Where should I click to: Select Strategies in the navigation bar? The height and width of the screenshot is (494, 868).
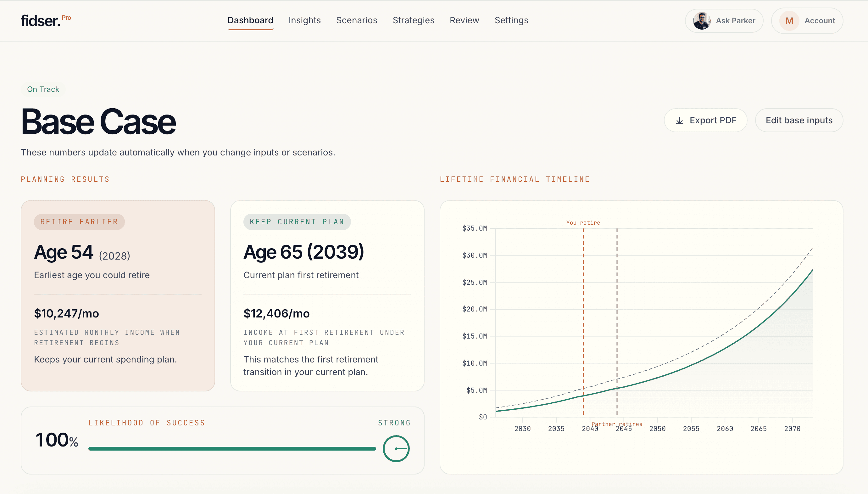point(413,20)
